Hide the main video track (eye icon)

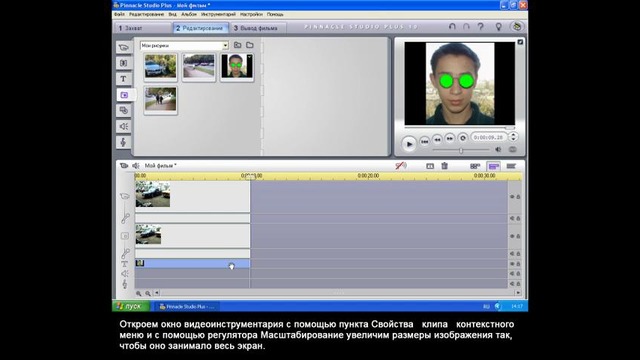512,197
